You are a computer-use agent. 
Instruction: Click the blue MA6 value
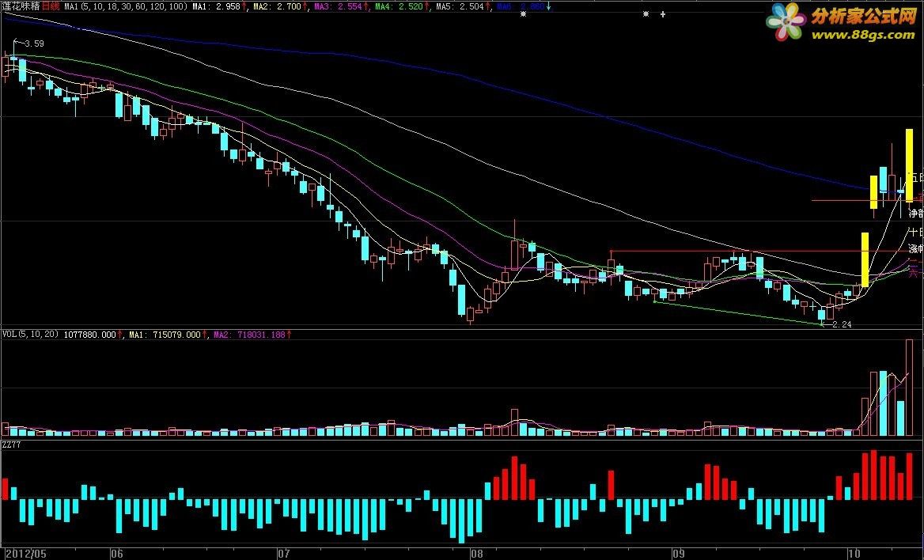click(521, 6)
